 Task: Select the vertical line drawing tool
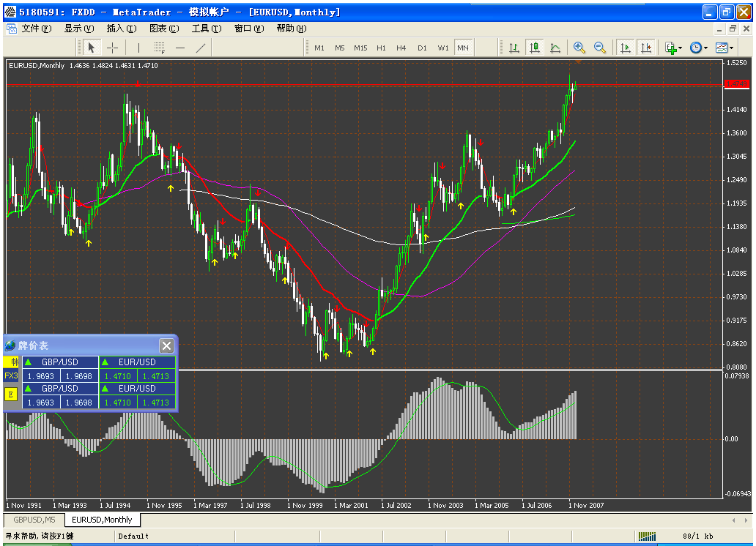[x=138, y=48]
